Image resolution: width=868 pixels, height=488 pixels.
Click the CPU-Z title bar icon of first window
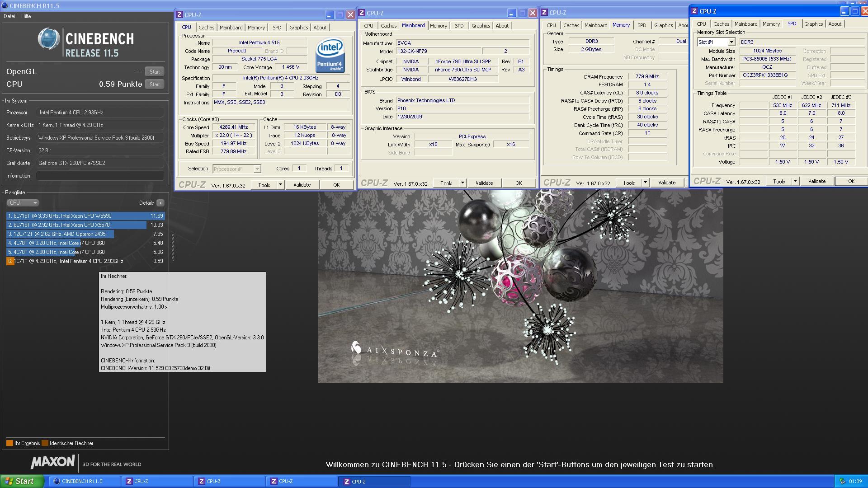pyautogui.click(x=179, y=15)
